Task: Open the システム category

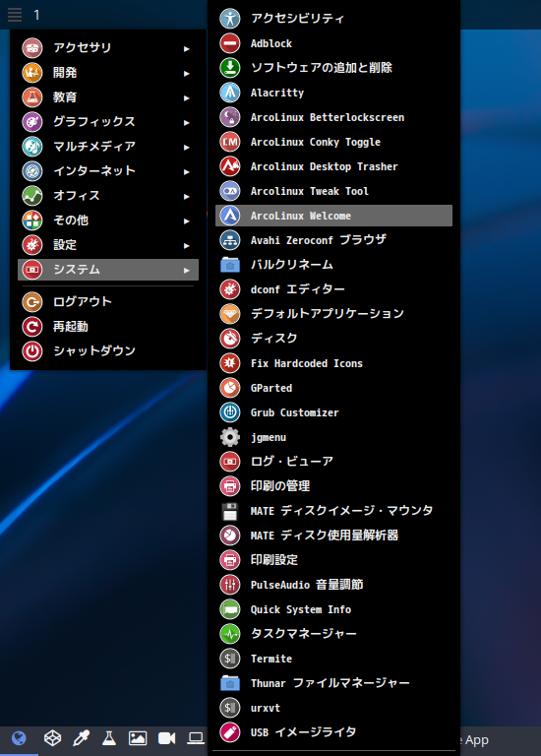Action: (x=108, y=270)
